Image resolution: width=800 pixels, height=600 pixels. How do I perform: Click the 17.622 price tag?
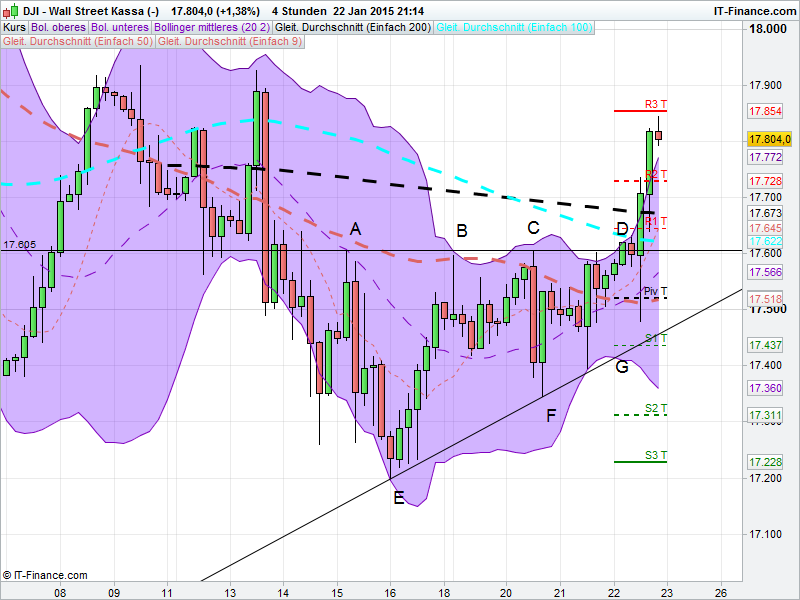coord(765,241)
